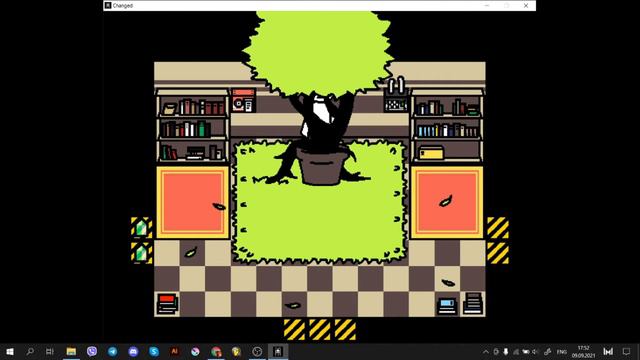640x360 pixels.
Task: Click the red radio device on the shelf
Action: (243, 100)
